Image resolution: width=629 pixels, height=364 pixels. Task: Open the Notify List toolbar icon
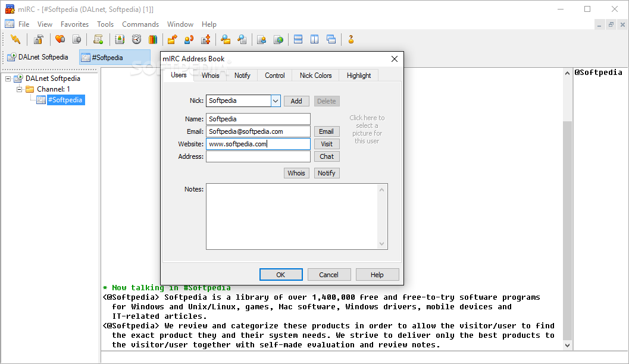coord(262,39)
